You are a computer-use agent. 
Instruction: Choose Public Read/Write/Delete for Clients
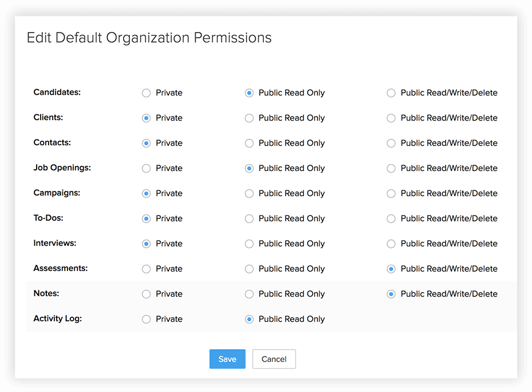tap(391, 118)
